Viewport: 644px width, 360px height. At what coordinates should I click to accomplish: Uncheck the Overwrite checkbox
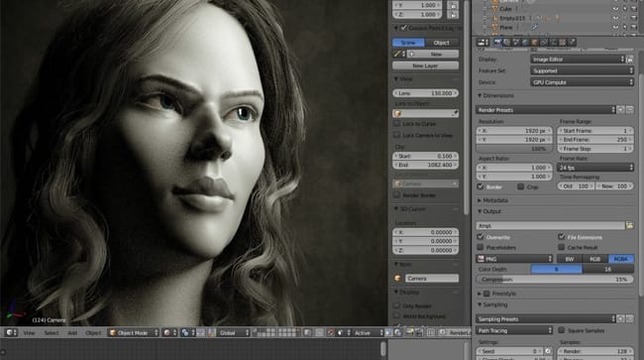pyautogui.click(x=481, y=237)
